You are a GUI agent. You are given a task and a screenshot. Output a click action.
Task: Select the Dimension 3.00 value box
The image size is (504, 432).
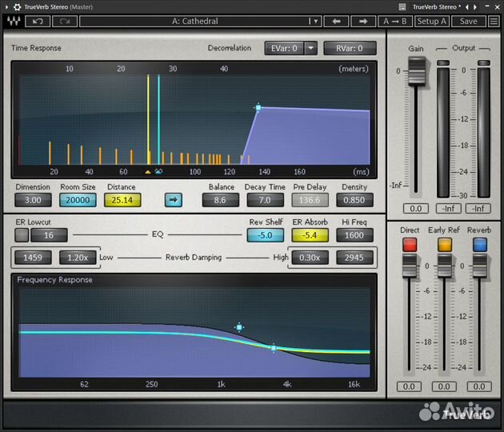tap(33, 200)
